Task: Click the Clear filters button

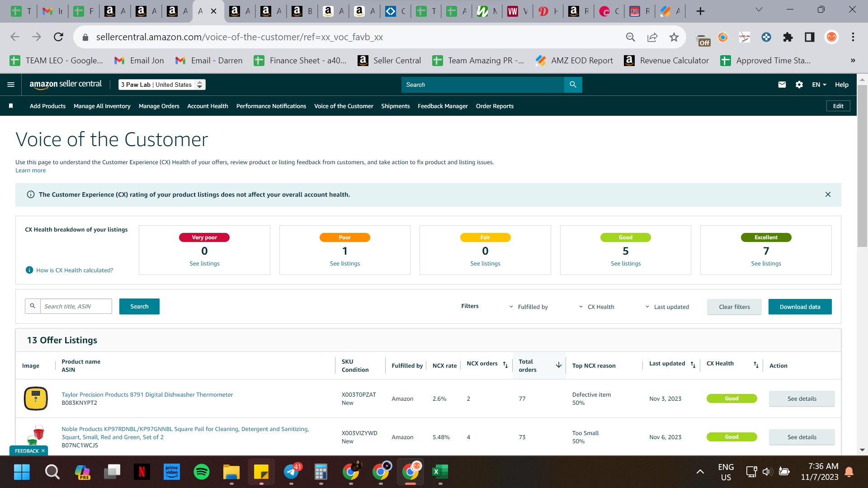Action: point(734,307)
